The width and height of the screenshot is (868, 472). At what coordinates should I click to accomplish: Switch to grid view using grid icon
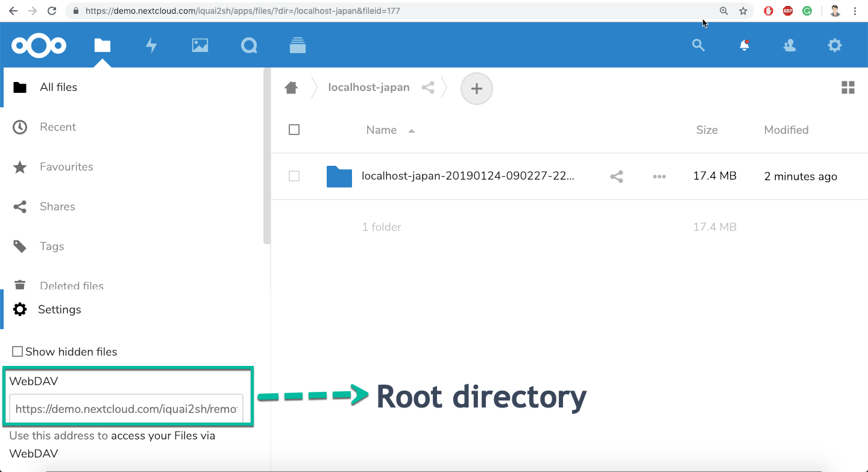click(x=848, y=88)
